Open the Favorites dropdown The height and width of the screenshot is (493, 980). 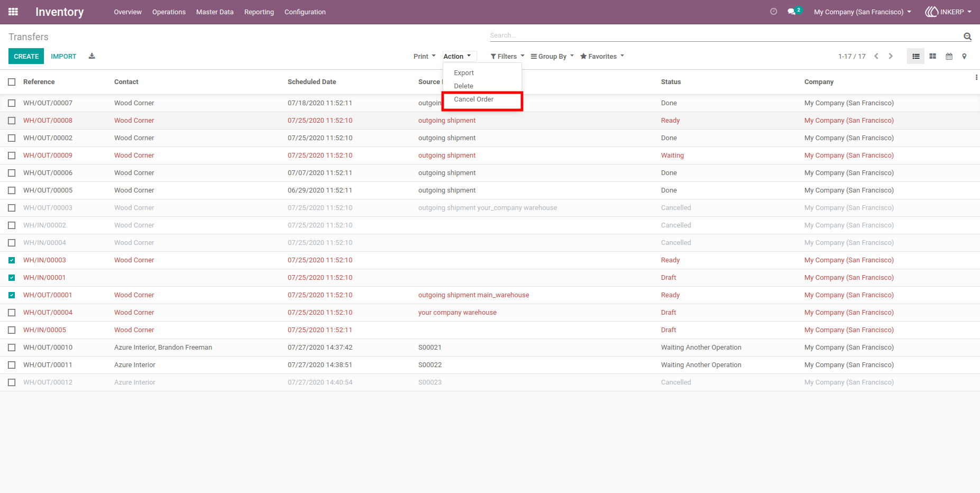(602, 57)
